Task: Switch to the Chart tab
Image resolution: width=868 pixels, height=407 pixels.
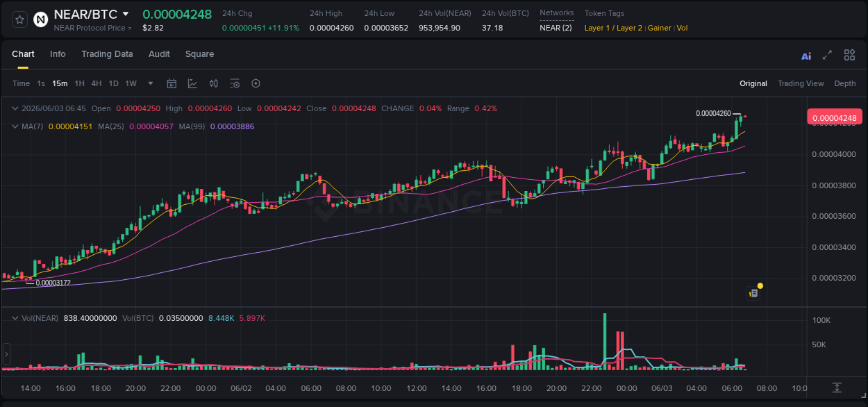Action: coord(23,54)
